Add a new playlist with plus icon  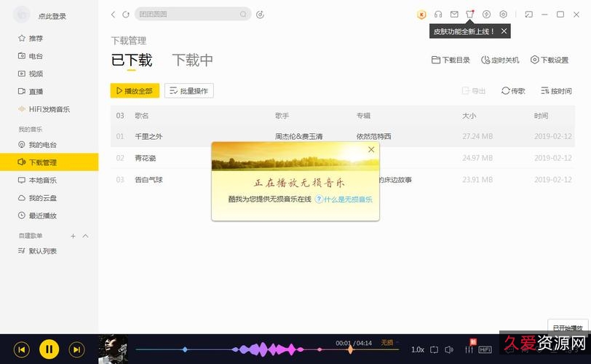[73, 236]
